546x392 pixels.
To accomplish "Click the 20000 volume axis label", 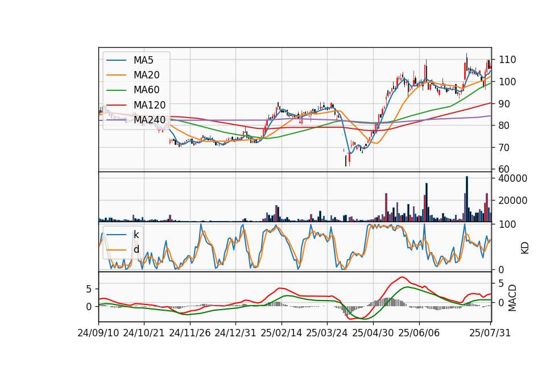I will [513, 201].
